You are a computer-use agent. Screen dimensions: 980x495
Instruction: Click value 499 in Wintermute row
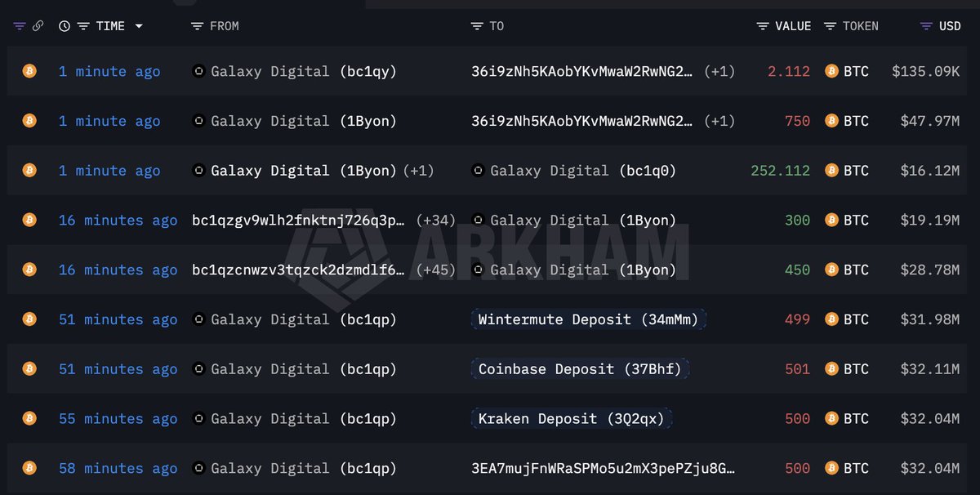797,319
